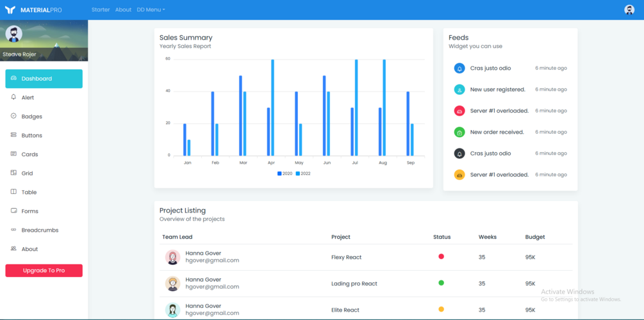Click the Sales Summary heading
The image size is (644, 320).
tap(186, 38)
